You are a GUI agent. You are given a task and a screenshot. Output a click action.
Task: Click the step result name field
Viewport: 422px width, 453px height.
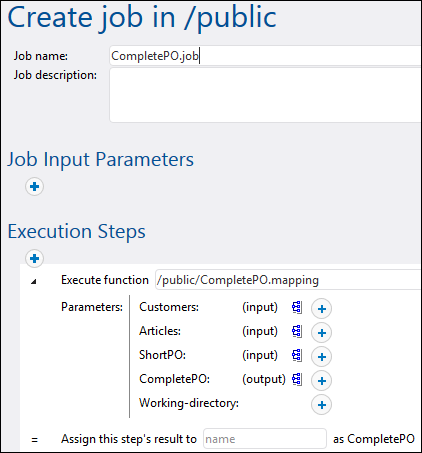[265, 439]
